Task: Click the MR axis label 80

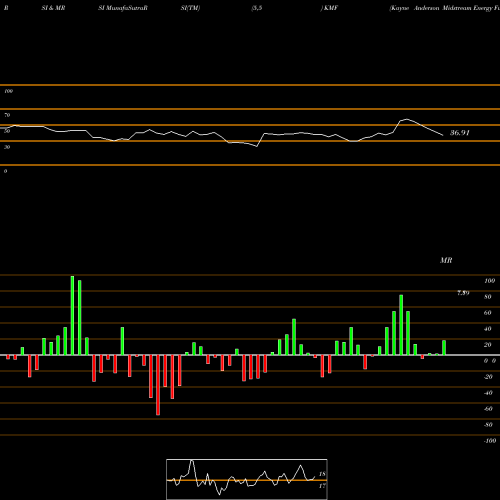Action: click(x=488, y=297)
